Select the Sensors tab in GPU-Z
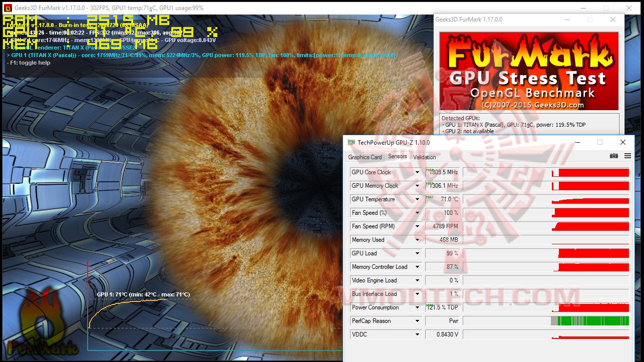Screen dimensions: 644x362 (398, 156)
